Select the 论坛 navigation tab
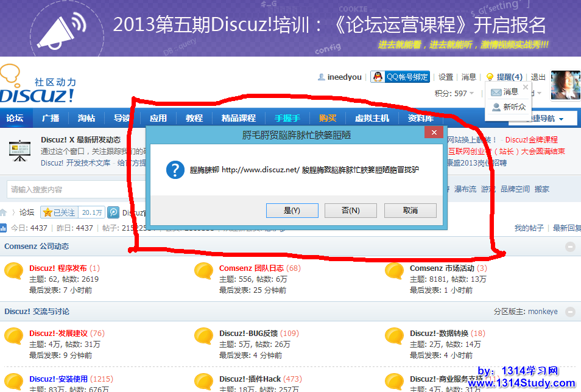581x392 pixels. [15, 118]
